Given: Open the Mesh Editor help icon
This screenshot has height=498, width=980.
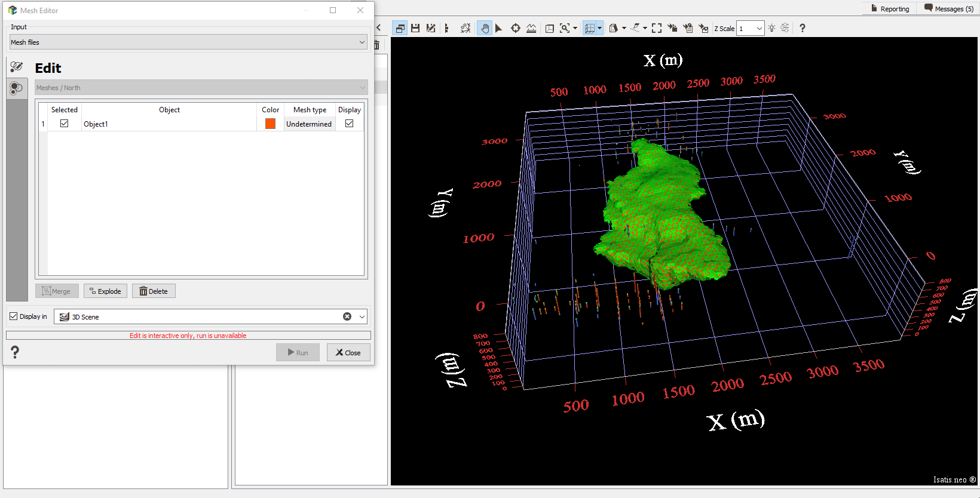Looking at the screenshot, I should pos(15,352).
